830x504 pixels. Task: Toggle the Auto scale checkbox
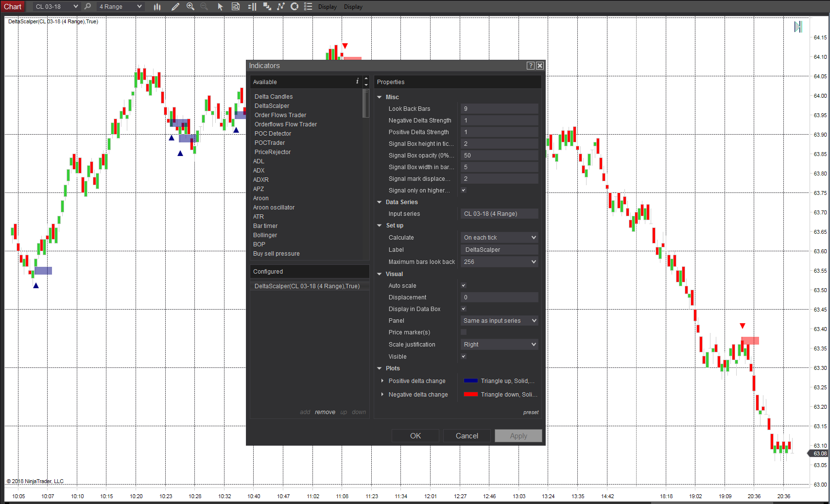point(464,286)
